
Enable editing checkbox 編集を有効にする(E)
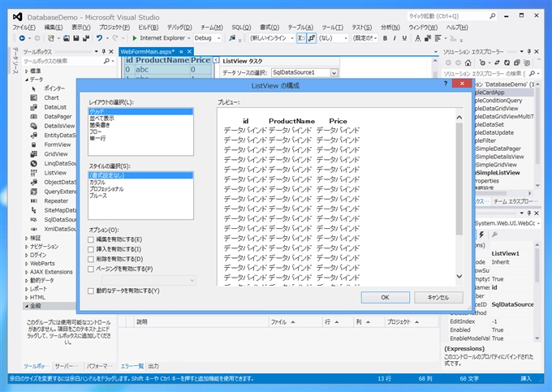tap(91, 239)
